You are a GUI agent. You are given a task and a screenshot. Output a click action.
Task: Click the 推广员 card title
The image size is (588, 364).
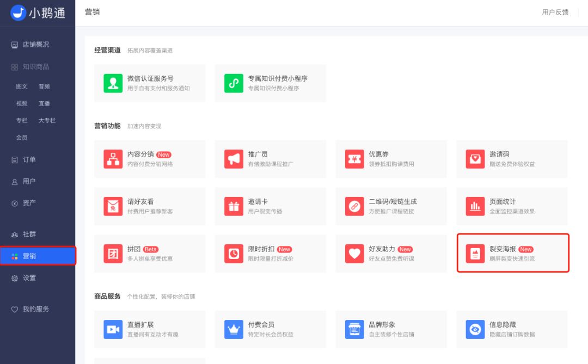click(x=258, y=154)
